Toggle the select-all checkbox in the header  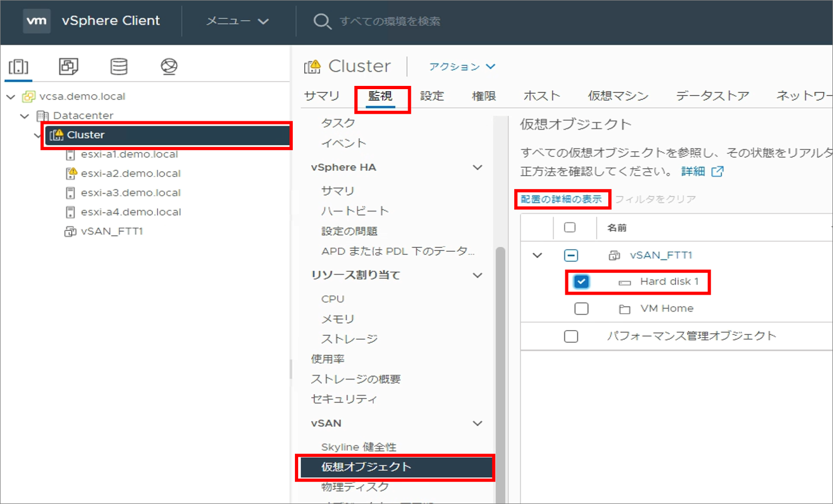pos(570,227)
